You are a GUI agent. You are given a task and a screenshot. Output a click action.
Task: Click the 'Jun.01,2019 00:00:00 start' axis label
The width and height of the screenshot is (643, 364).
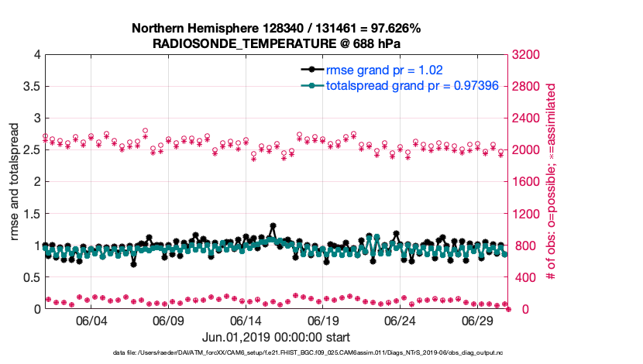point(276,337)
